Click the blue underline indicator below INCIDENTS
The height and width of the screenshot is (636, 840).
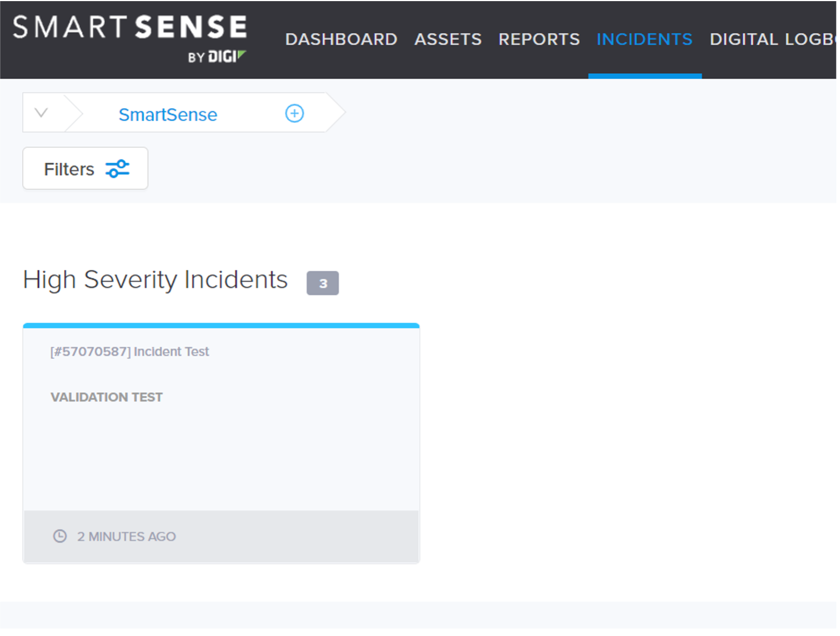(645, 76)
